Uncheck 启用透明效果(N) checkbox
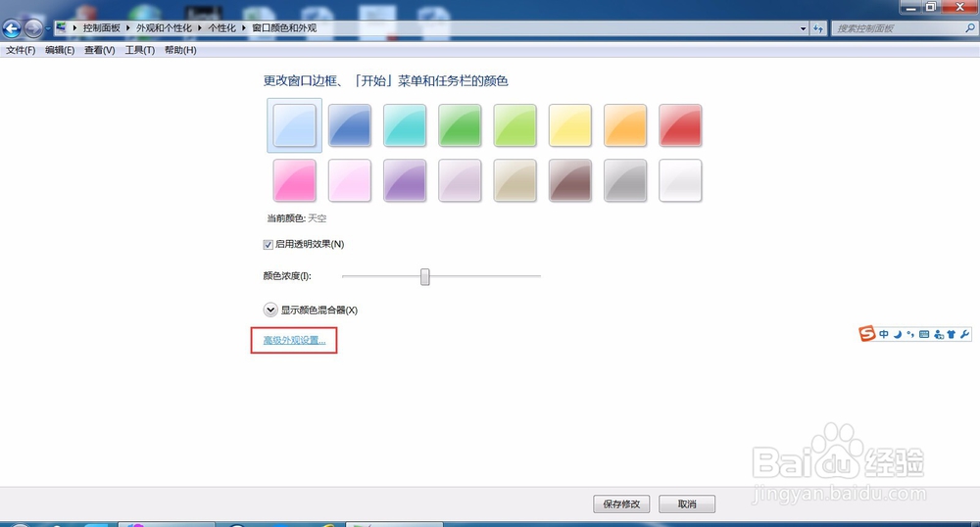The width and height of the screenshot is (980, 527). (x=269, y=245)
